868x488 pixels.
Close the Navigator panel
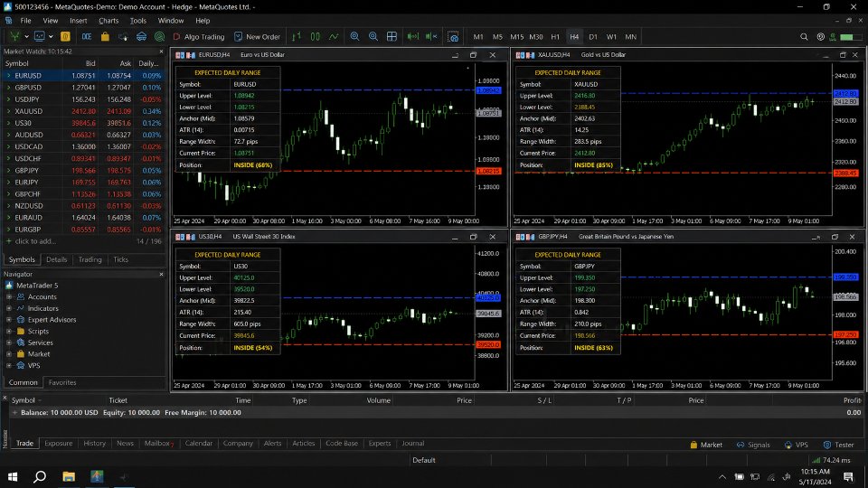tap(161, 274)
